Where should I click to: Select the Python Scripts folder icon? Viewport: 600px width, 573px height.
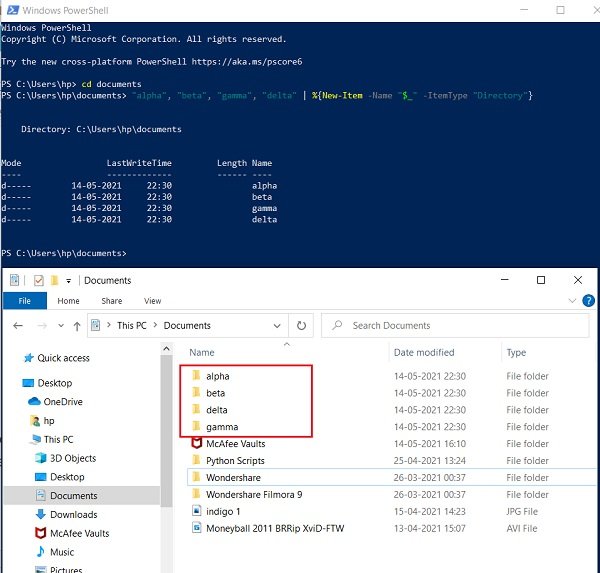pyautogui.click(x=196, y=460)
